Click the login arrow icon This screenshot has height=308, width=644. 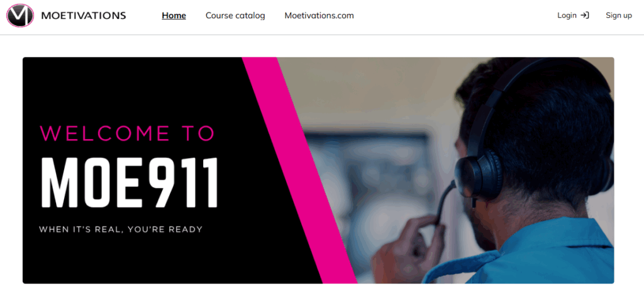pos(585,16)
